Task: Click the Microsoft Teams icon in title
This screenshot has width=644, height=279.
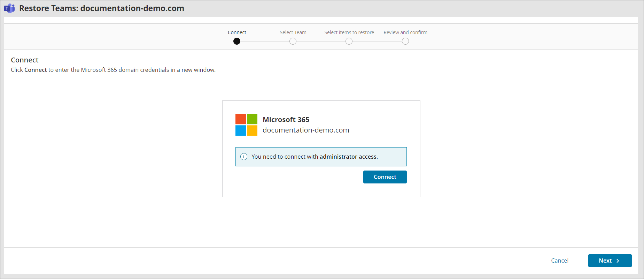Action: pos(9,8)
